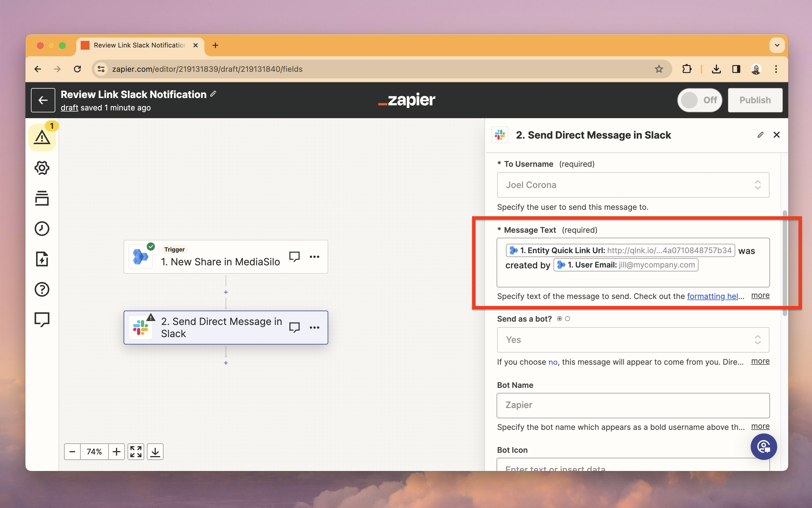Viewport: 812px width, 508px height.
Task: Open the Chrome three-dot menu
Action: point(776,69)
